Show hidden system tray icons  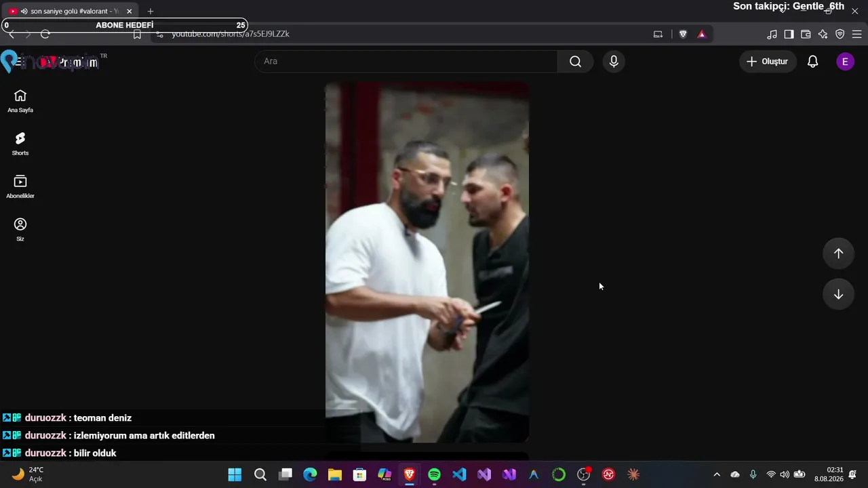[x=717, y=474]
